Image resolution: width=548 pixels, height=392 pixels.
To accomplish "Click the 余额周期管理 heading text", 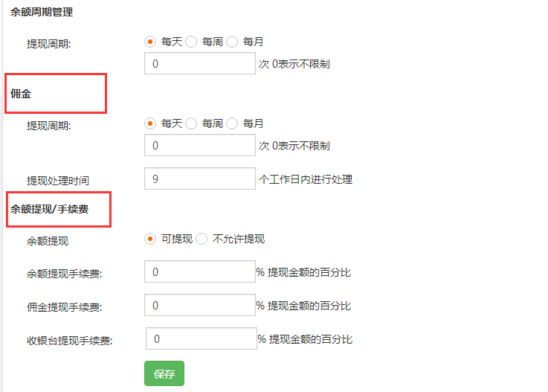I will (42, 13).
